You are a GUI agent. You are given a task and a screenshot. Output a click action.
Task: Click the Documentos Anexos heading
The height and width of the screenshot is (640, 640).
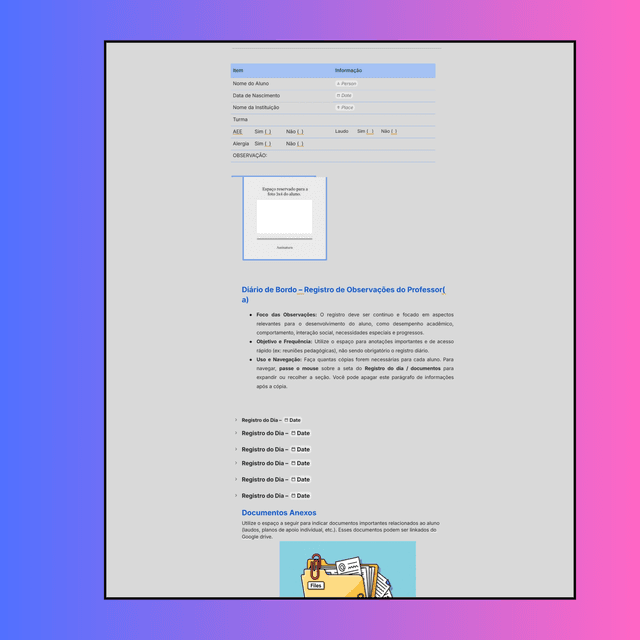pos(278,513)
